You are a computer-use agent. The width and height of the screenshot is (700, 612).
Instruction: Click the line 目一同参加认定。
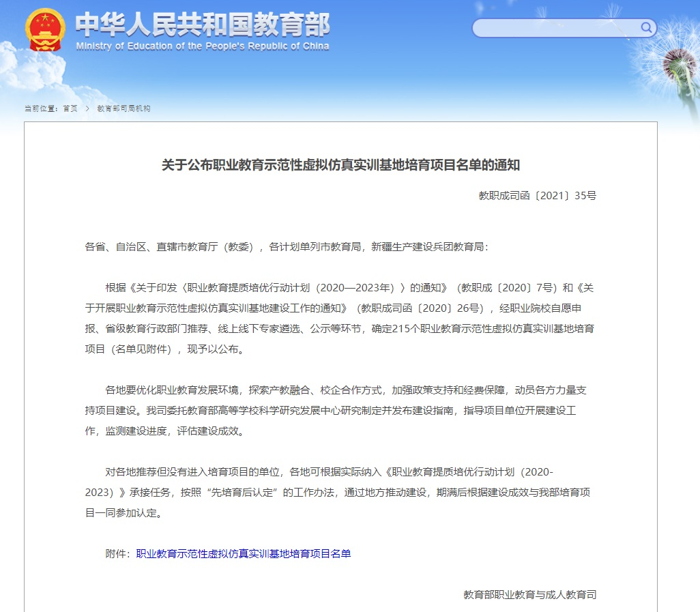(x=124, y=513)
